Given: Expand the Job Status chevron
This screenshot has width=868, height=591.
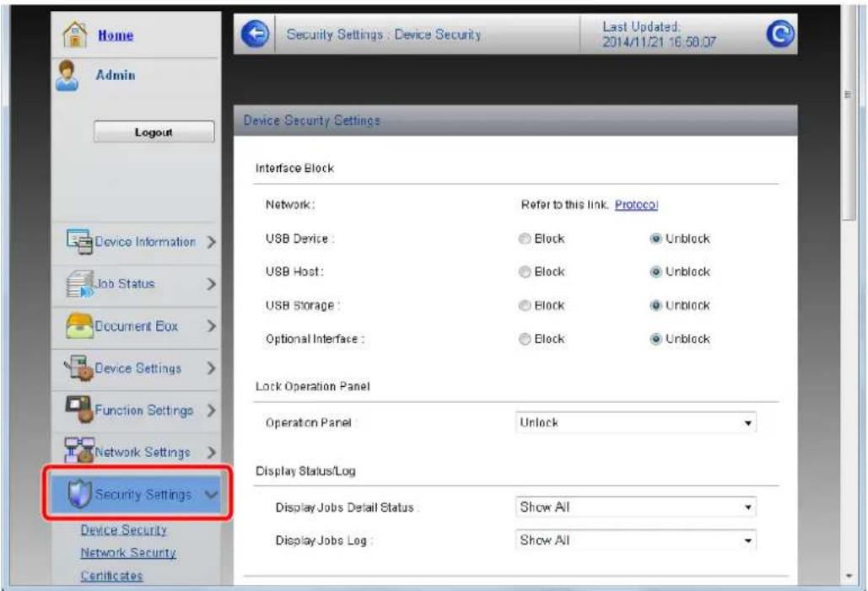Looking at the screenshot, I should [x=211, y=284].
